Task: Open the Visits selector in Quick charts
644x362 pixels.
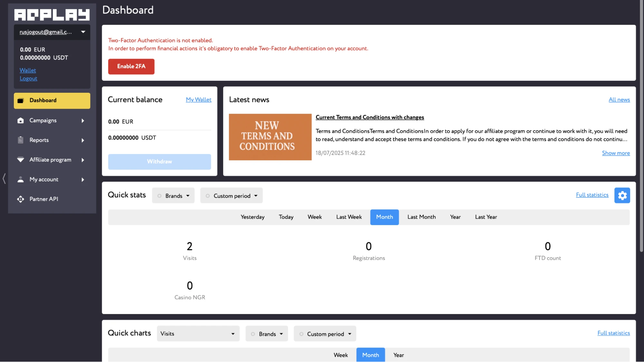Action: [x=198, y=334]
